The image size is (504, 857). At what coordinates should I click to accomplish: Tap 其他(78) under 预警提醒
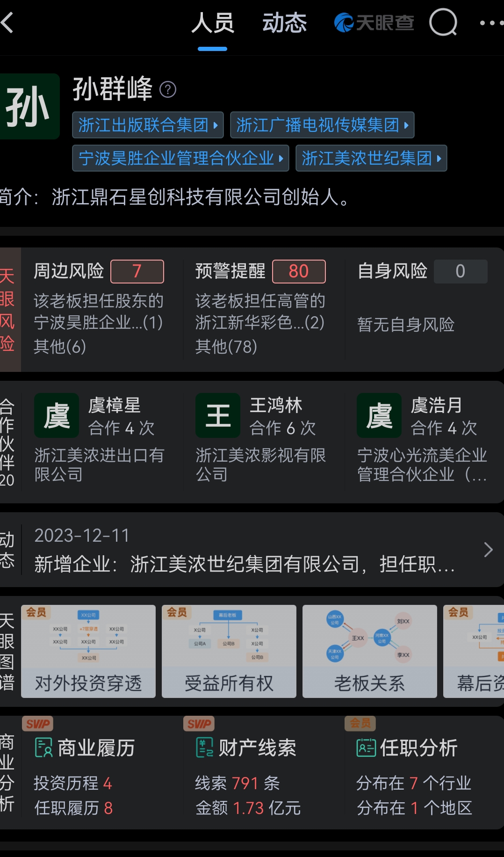[226, 347]
